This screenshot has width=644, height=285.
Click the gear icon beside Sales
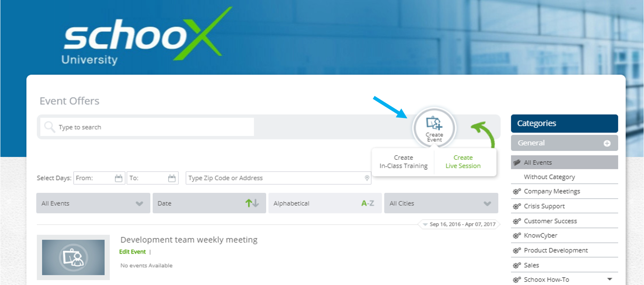517,265
